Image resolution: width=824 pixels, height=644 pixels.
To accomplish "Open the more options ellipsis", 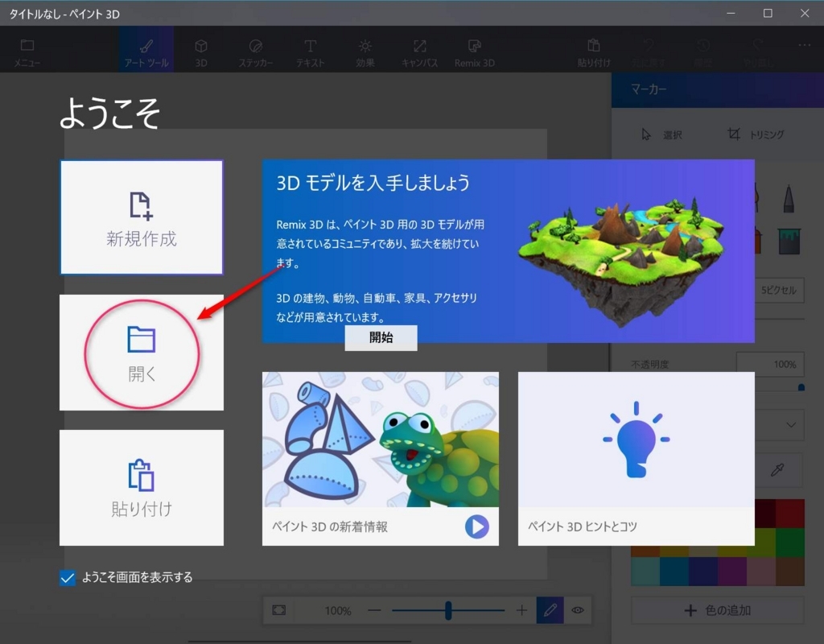I will tap(804, 45).
